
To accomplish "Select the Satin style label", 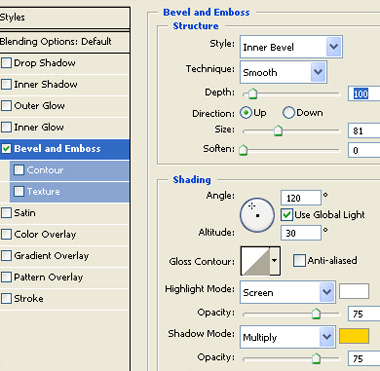I will [25, 213].
